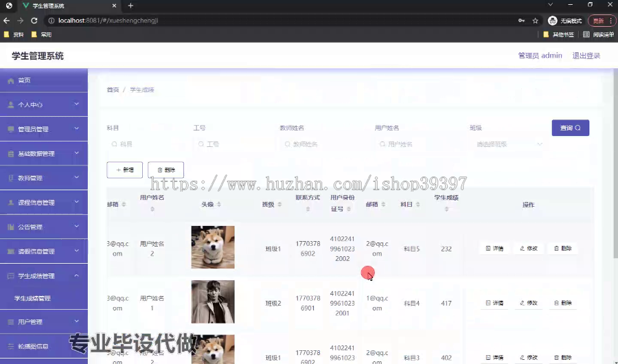The width and height of the screenshot is (618, 364).
Task: Sort by the 头像 column
Action: point(219,204)
